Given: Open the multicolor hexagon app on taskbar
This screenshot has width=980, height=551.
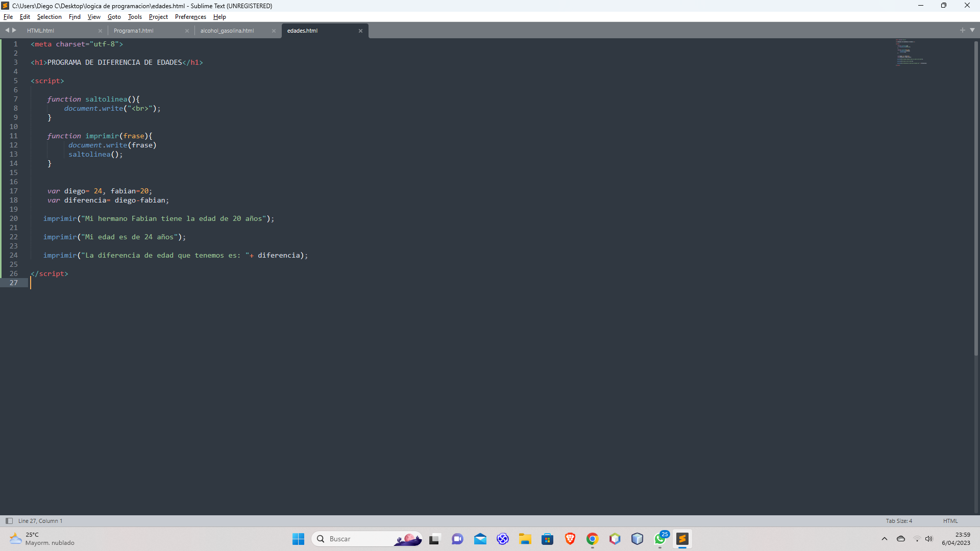Looking at the screenshot, I should (x=615, y=539).
